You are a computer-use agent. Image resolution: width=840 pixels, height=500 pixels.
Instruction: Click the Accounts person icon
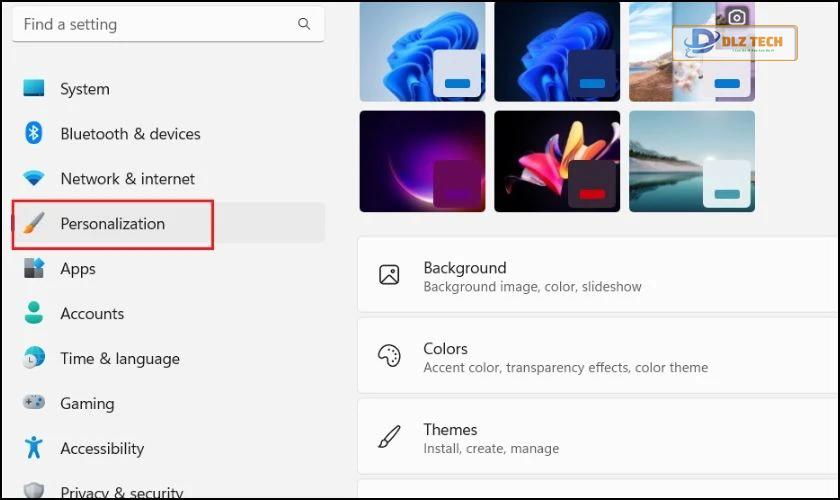[34, 313]
